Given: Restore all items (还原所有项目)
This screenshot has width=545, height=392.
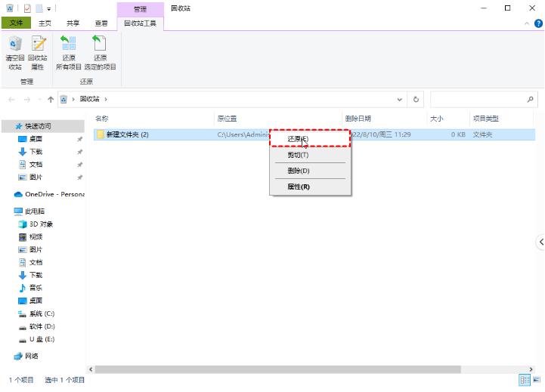Looking at the screenshot, I should pos(69,53).
